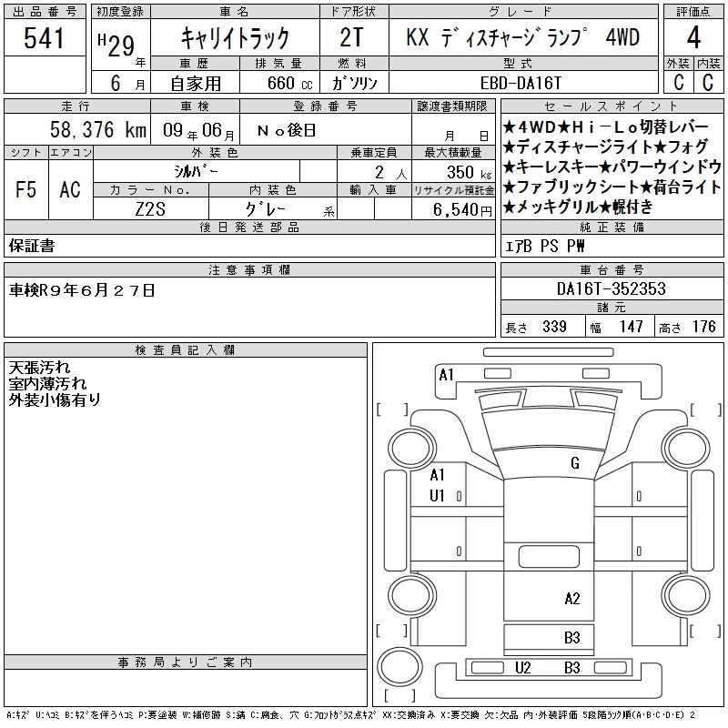Image resolution: width=728 pixels, height=728 pixels.
Task: Select the air conditioner value AC
Action: click(x=70, y=189)
